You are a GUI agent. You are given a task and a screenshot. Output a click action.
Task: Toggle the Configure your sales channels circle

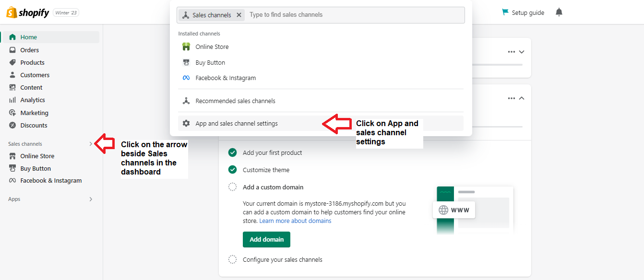232,259
